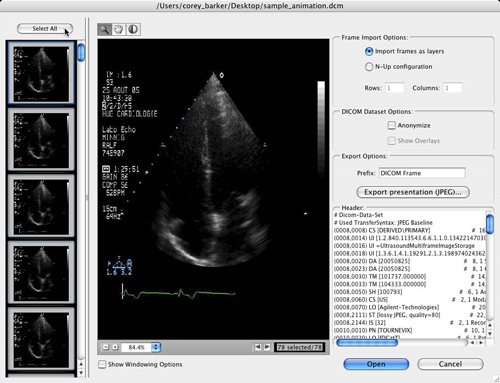Choose Import frames as layers option
Image resolution: width=500 pixels, height=383 pixels.
369,51
